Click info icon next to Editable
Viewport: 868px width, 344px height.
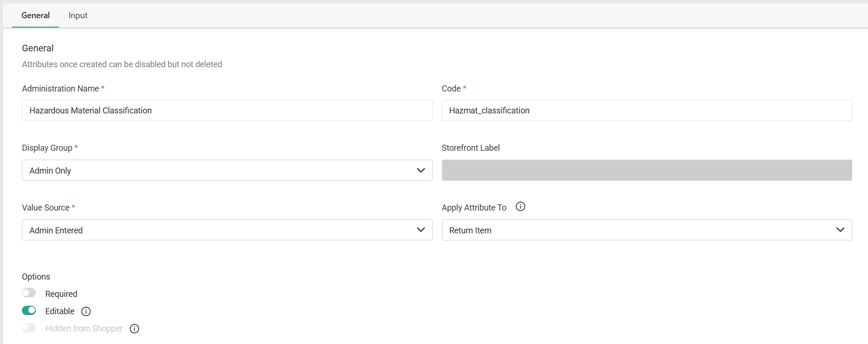86,311
